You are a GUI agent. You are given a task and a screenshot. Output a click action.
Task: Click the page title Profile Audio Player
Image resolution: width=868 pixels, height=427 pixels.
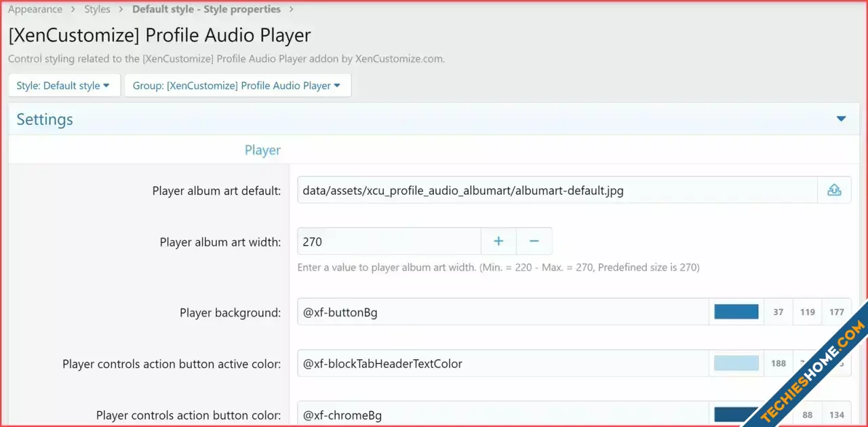point(159,35)
